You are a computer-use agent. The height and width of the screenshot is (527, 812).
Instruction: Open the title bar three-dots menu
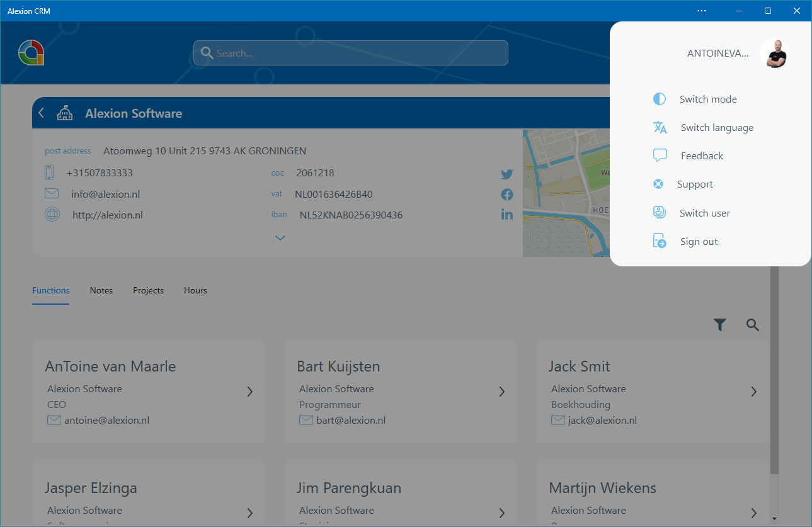702,11
